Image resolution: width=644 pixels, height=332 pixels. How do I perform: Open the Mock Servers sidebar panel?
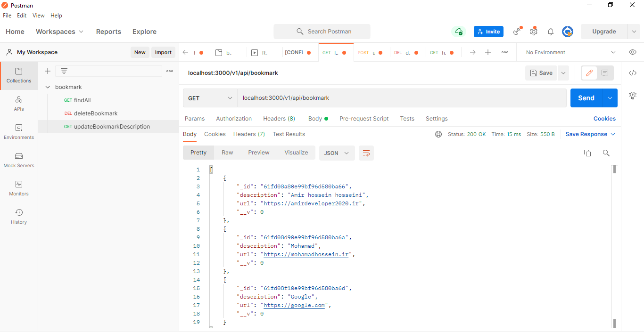point(19,160)
